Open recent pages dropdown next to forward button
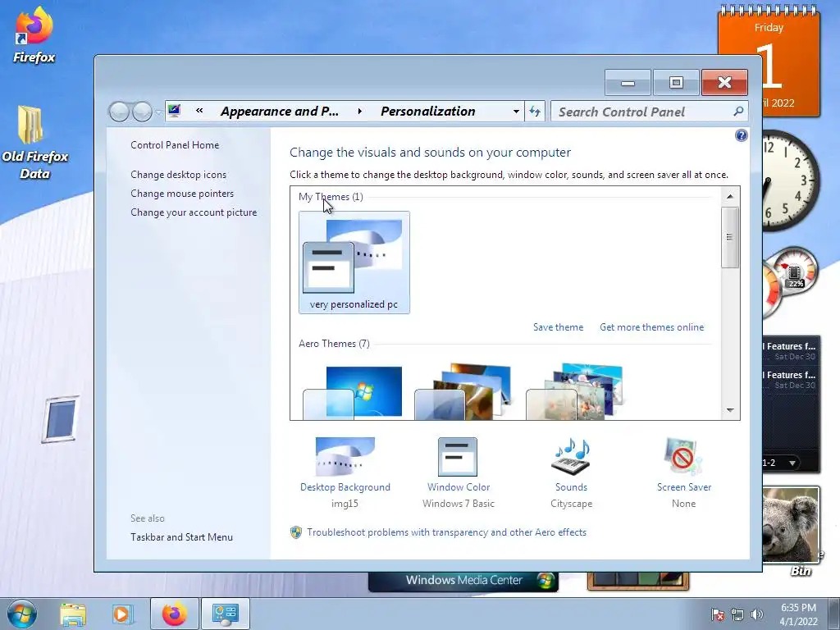Screen dimensions: 840x630 pyautogui.click(x=158, y=112)
